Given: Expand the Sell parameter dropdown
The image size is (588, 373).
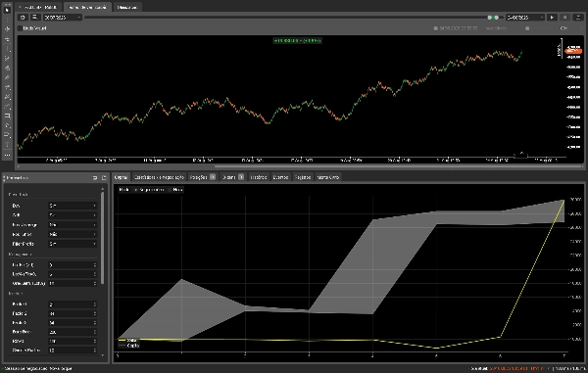Looking at the screenshot, I should pos(73,215).
